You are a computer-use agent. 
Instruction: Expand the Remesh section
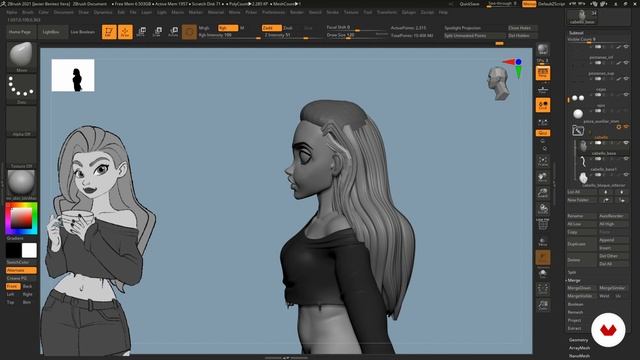point(575,312)
